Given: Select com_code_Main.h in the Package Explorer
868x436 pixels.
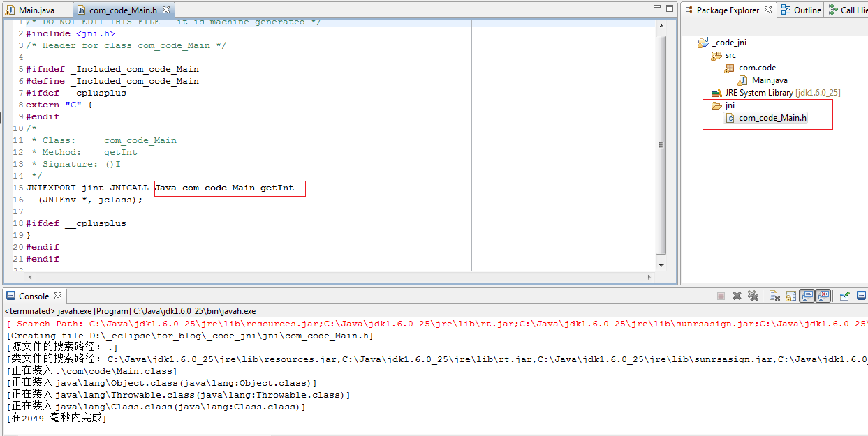Looking at the screenshot, I should 772,118.
